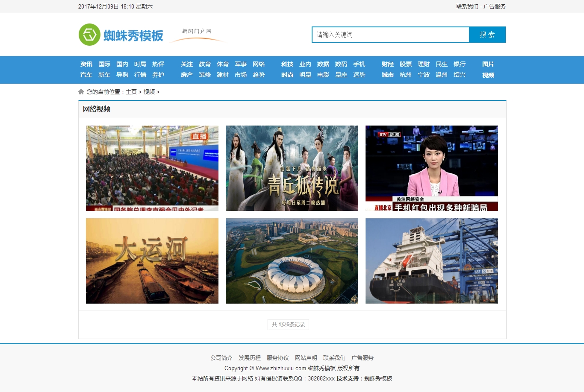Screen dimensions: 584x392
Task: Open 公司简介 link in footer
Action: [x=221, y=358]
